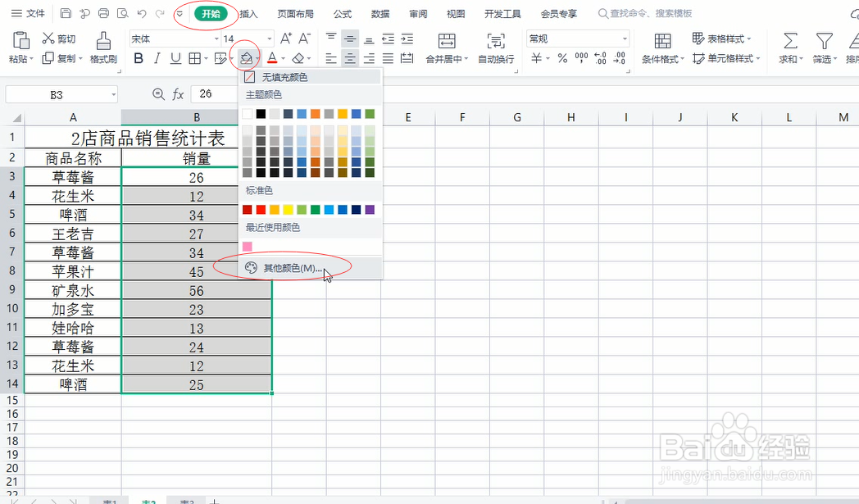
Task: Click the percent style icon
Action: [562, 58]
